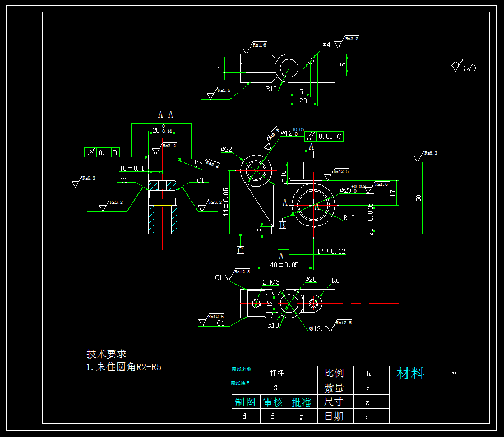Image resolution: width=504 pixels, height=437 pixels.
Task: Click the general surface finish symbol in the top-right corner
Action: 463,66
